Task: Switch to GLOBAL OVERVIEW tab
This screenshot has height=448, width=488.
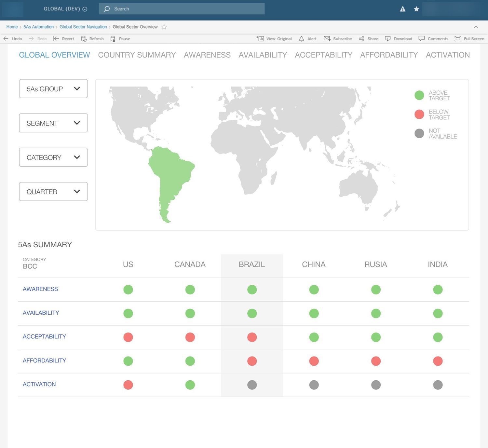Action: [54, 55]
